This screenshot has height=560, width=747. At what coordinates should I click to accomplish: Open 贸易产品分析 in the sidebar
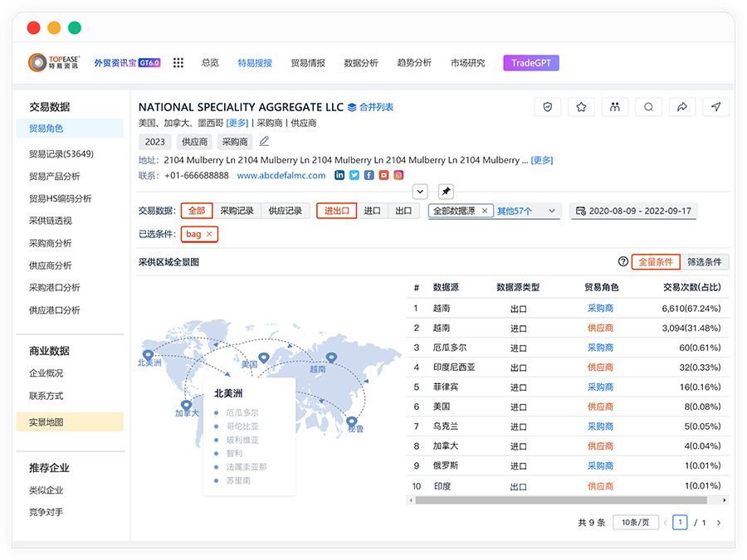click(x=55, y=176)
